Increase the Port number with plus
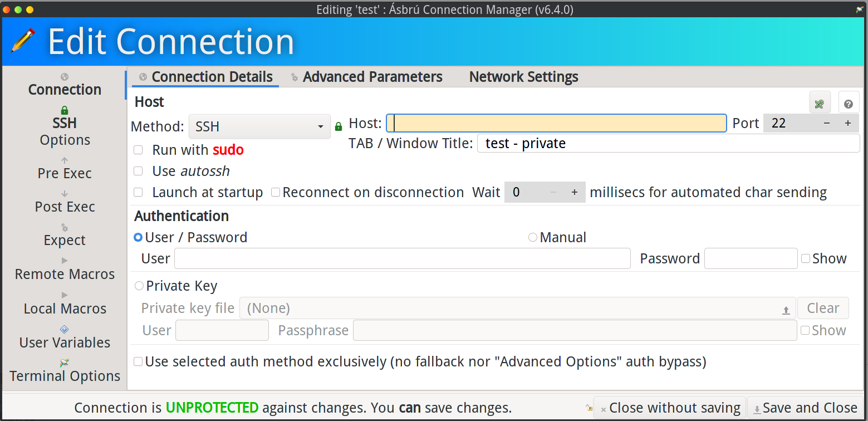 coord(847,123)
